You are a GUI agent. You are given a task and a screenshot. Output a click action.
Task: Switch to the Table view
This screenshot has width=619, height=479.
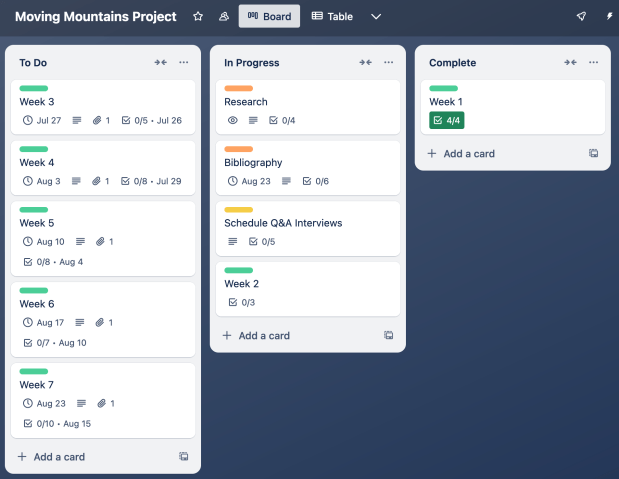click(x=334, y=16)
